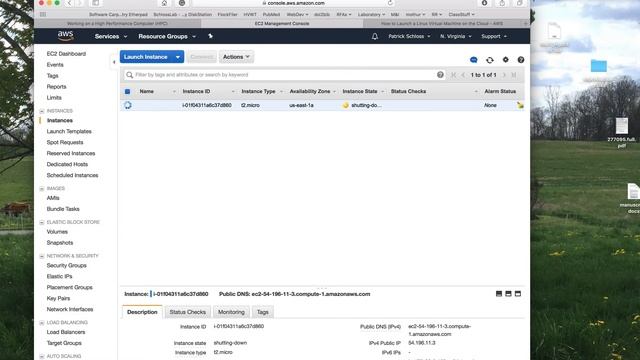Sort by Instance ID column header
Screen dimensions: 640x360
tap(196, 91)
